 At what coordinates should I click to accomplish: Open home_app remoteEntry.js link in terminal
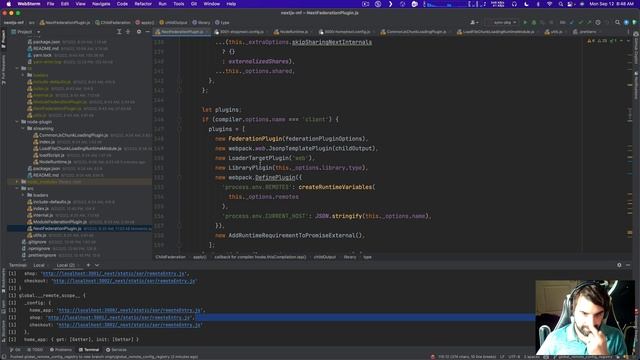pyautogui.click(x=129, y=310)
